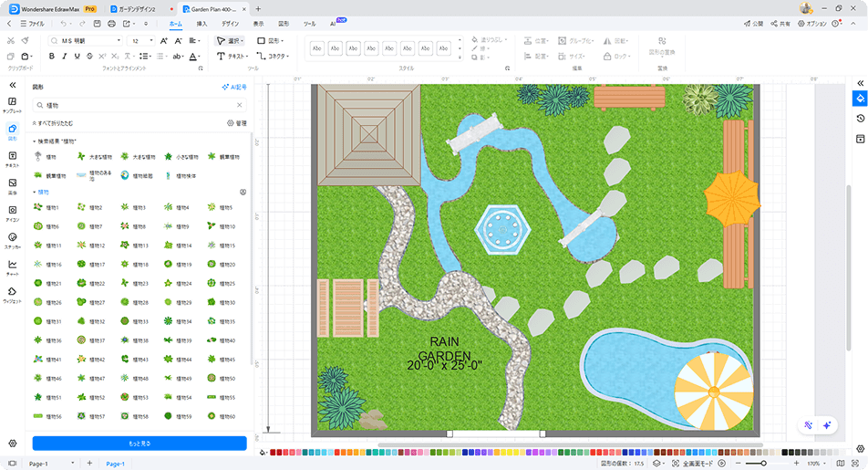Toggle Superscript formatting
Viewport: 868px width, 470px height.
pos(102,56)
